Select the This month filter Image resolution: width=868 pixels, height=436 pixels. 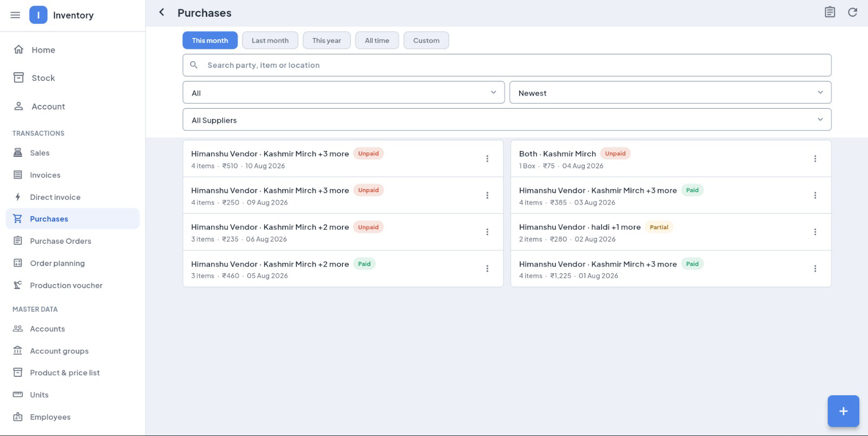pos(210,40)
